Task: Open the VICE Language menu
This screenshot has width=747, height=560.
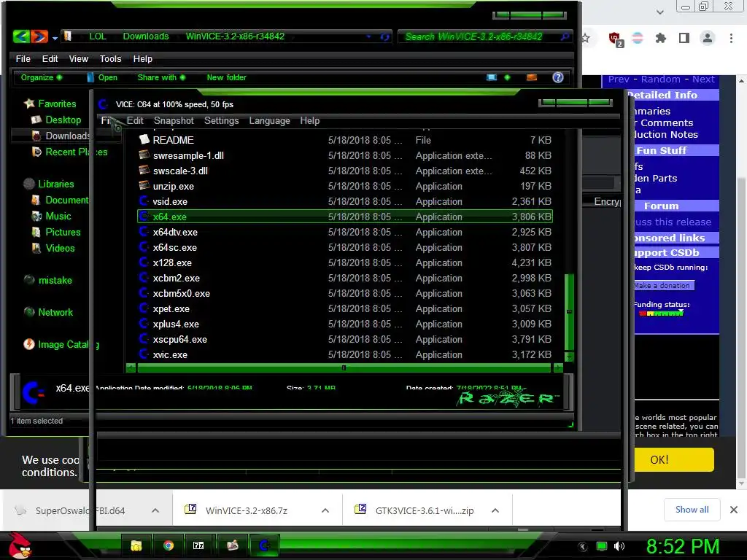Action: (x=269, y=120)
